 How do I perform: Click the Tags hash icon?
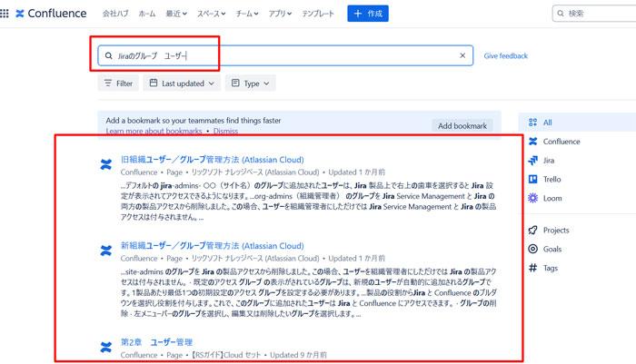(533, 268)
